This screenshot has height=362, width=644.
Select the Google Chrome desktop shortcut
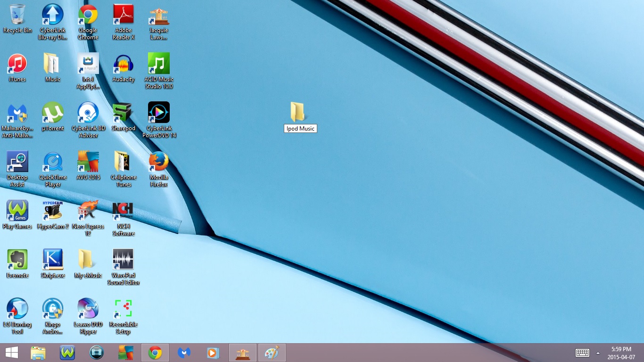(x=88, y=22)
